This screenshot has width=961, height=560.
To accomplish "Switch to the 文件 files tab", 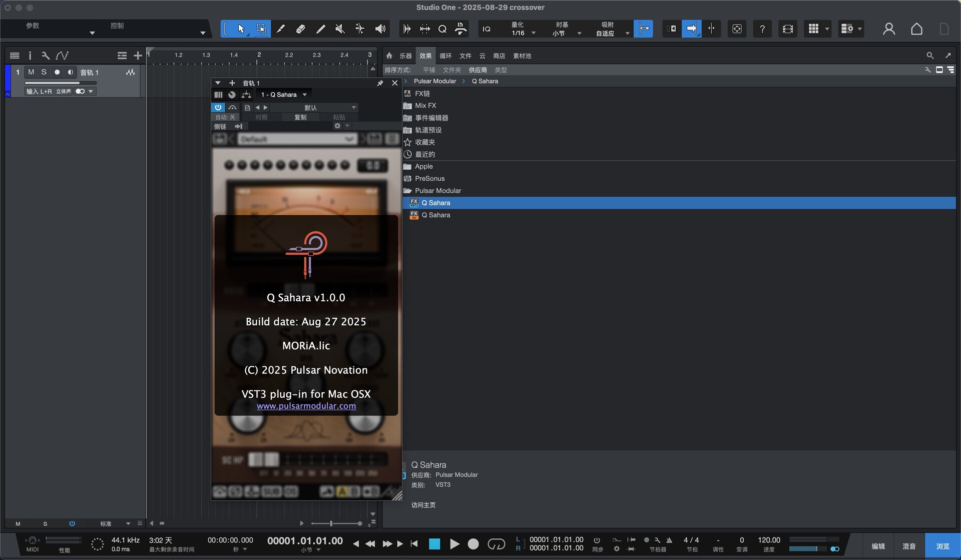I will coord(465,56).
